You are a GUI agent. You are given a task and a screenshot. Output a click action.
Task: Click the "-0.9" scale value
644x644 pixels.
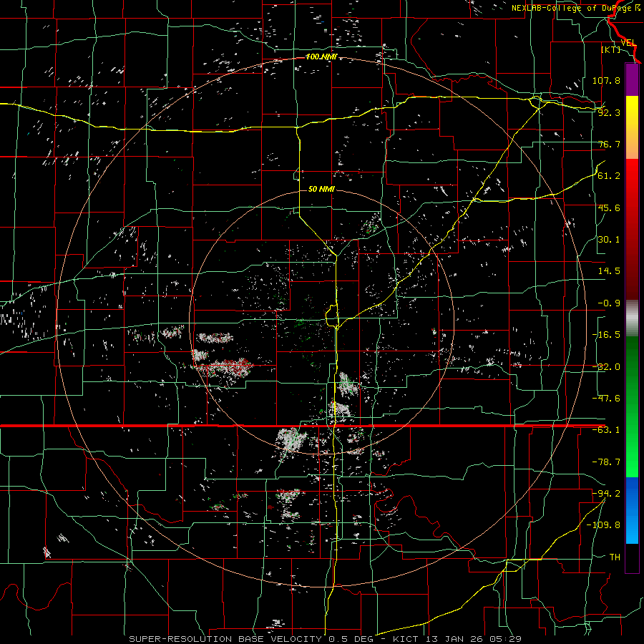[609, 303]
